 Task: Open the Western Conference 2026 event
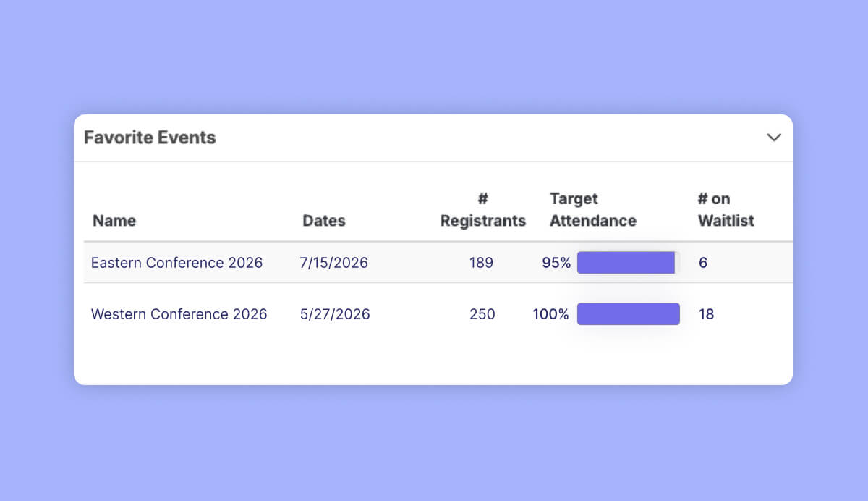click(179, 314)
